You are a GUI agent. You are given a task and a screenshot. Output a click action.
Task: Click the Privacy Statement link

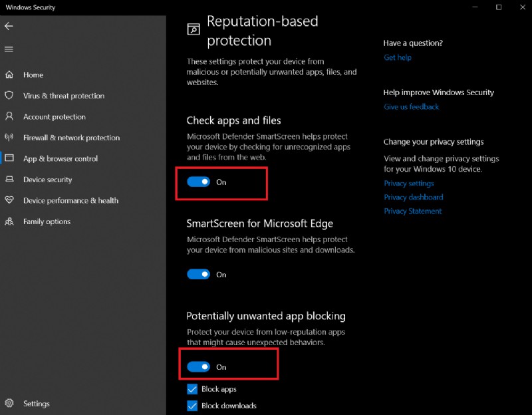click(413, 211)
